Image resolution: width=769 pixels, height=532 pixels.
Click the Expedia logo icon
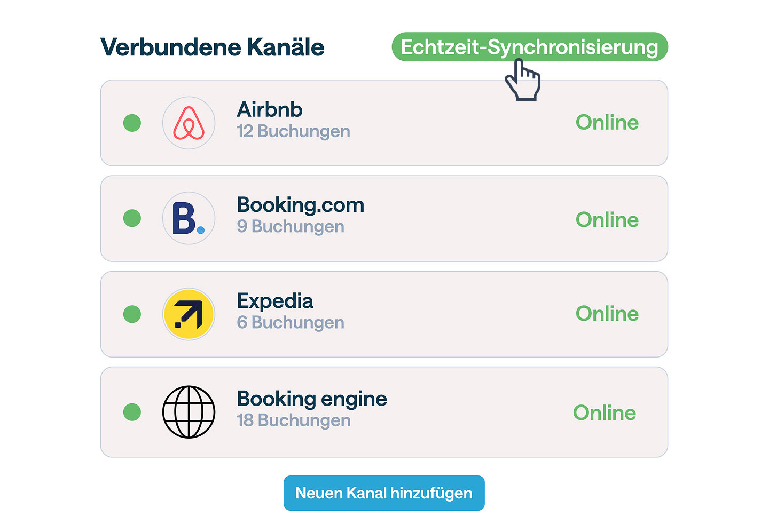189,314
